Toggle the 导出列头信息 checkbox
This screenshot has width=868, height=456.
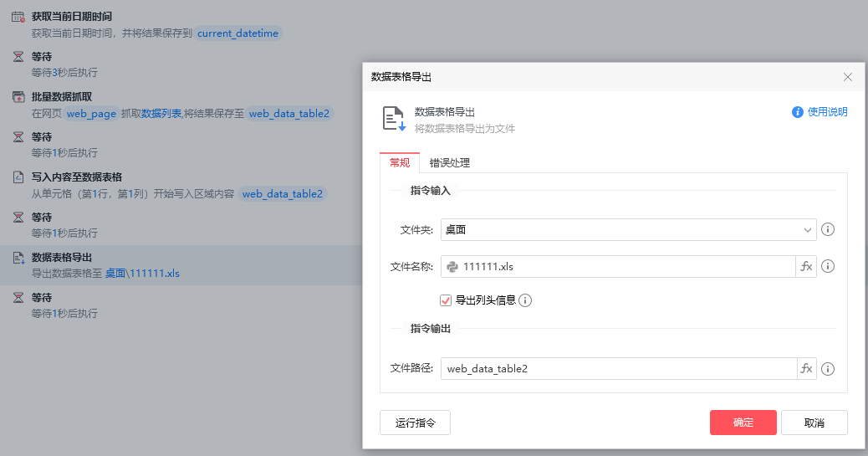(x=446, y=300)
